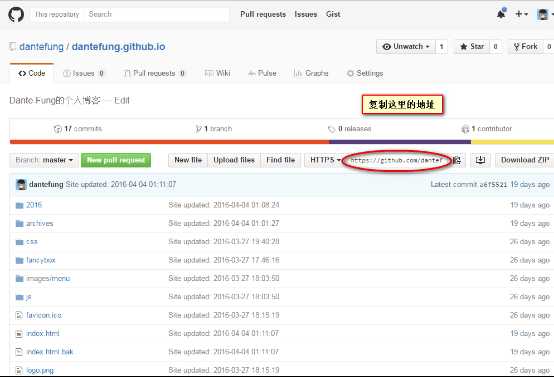Switch to the Pulse tab

click(262, 73)
